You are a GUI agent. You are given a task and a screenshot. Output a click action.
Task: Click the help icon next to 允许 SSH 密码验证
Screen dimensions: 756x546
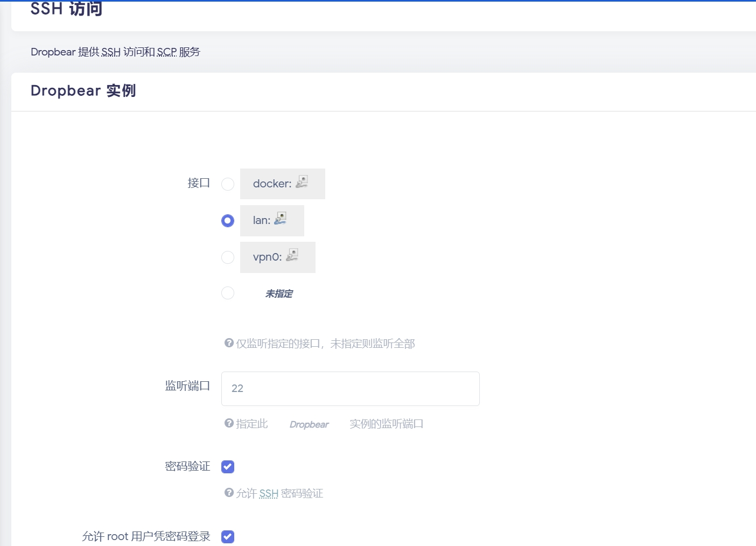pos(229,493)
